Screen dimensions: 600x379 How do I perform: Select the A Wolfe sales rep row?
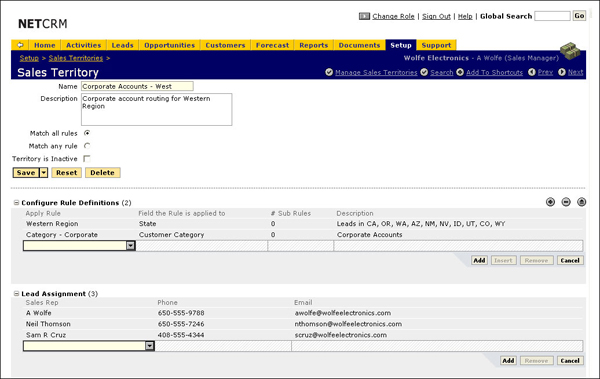point(303,313)
